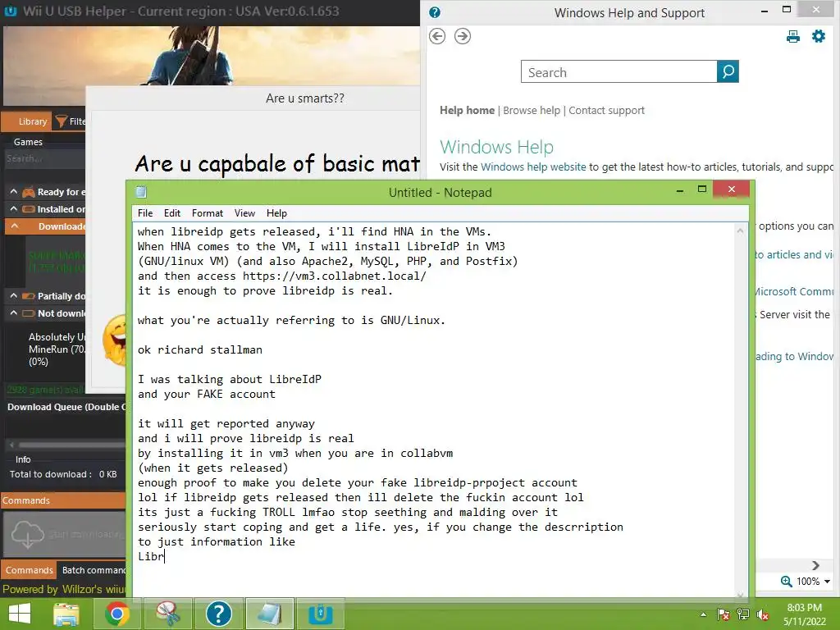Open the 100% zoom dropdown in Help
Screen dimensions: 840x630
pos(827,582)
